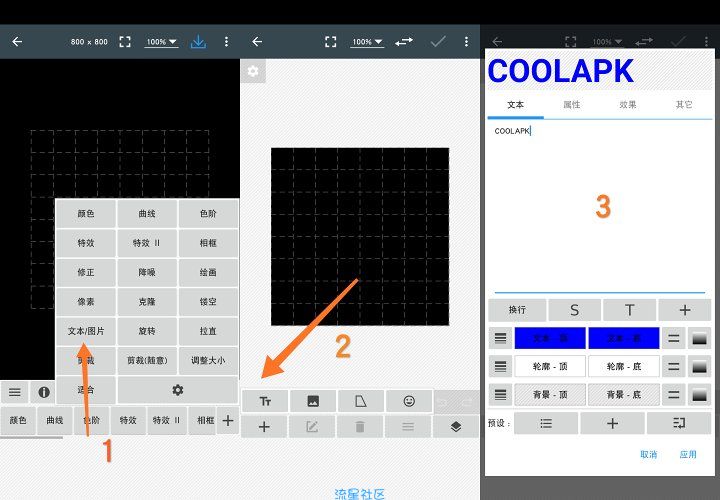This screenshot has width=720, height=500.
Task: Tap the S button next to 换行
Action: coord(574,310)
